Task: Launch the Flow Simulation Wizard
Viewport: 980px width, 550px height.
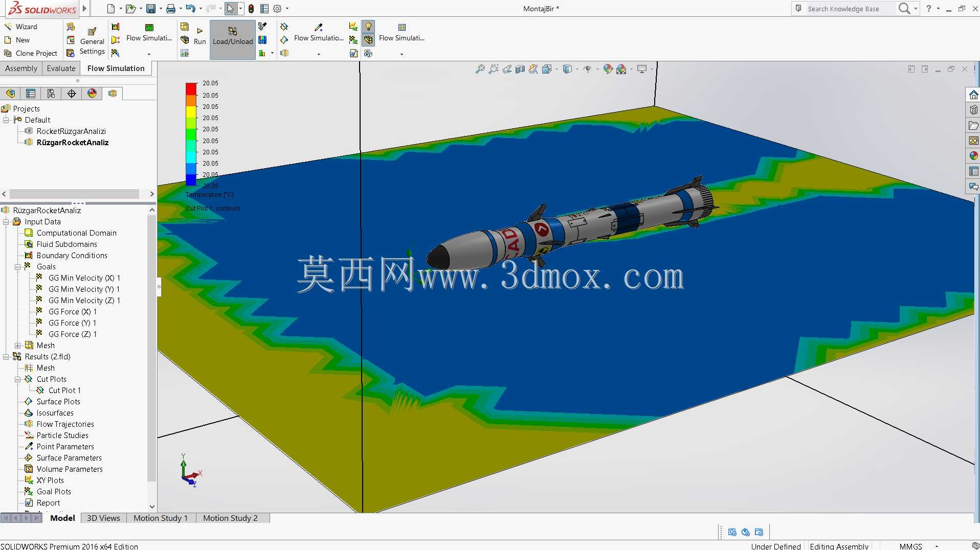Action: 21,27
